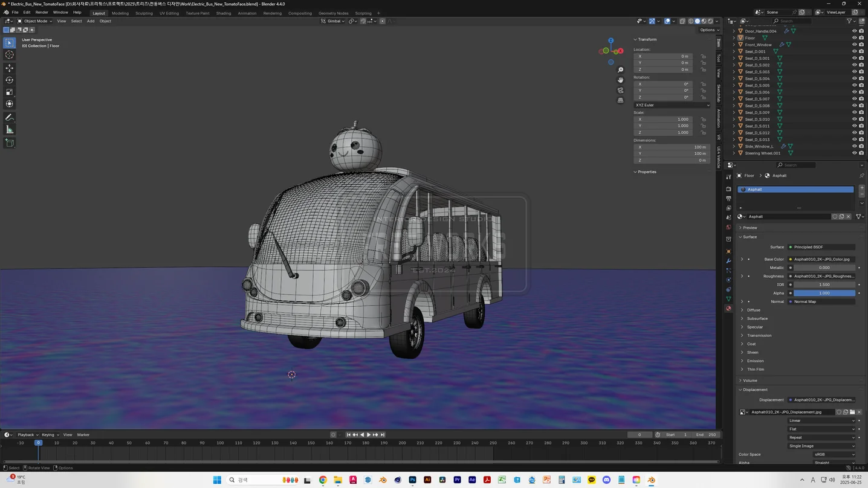Open the Output properties tab icon
The width and height of the screenshot is (868, 488).
click(728, 199)
